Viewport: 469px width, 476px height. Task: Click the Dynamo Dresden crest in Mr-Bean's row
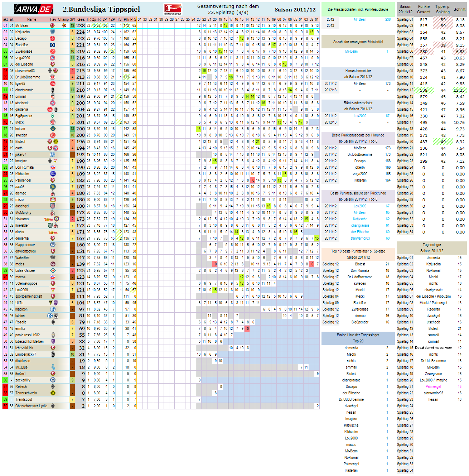pyautogui.click(x=53, y=25)
